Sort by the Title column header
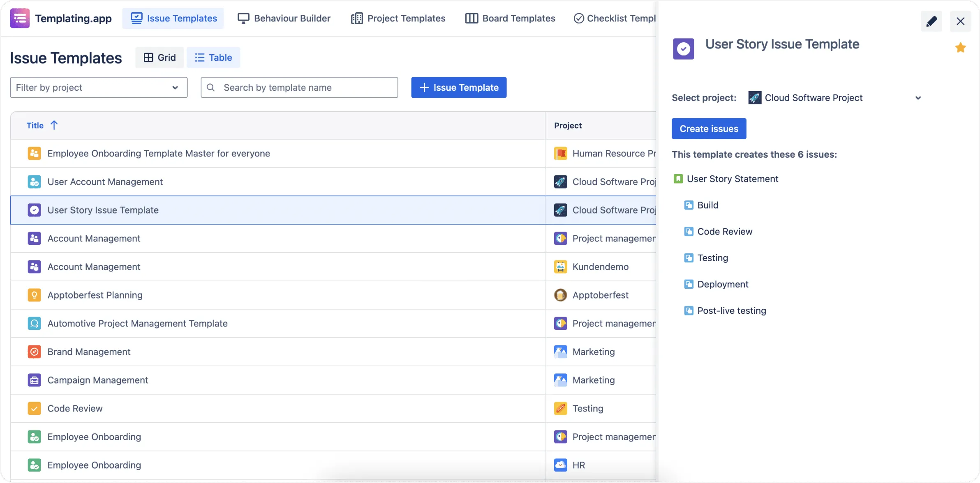The width and height of the screenshot is (980, 483). click(35, 125)
